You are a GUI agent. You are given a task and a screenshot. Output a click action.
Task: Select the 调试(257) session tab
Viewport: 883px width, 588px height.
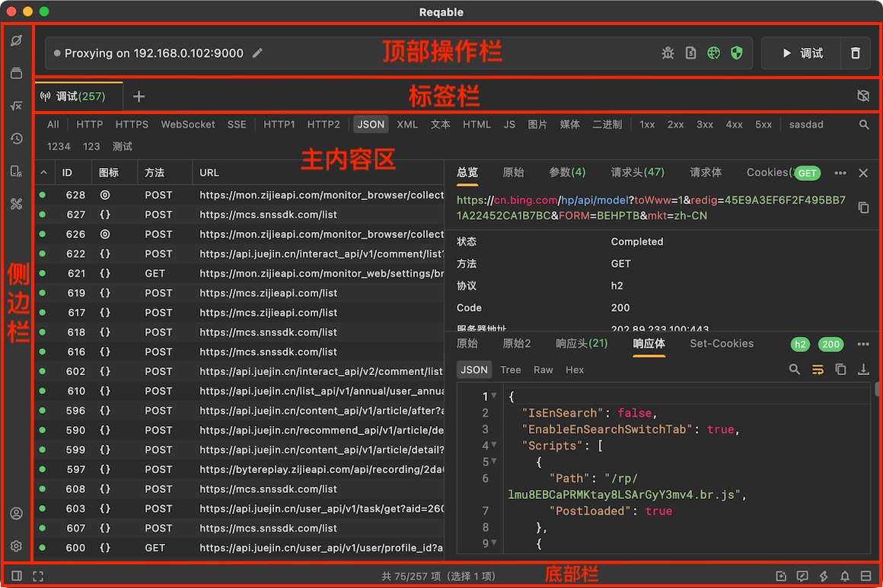[x=79, y=96]
